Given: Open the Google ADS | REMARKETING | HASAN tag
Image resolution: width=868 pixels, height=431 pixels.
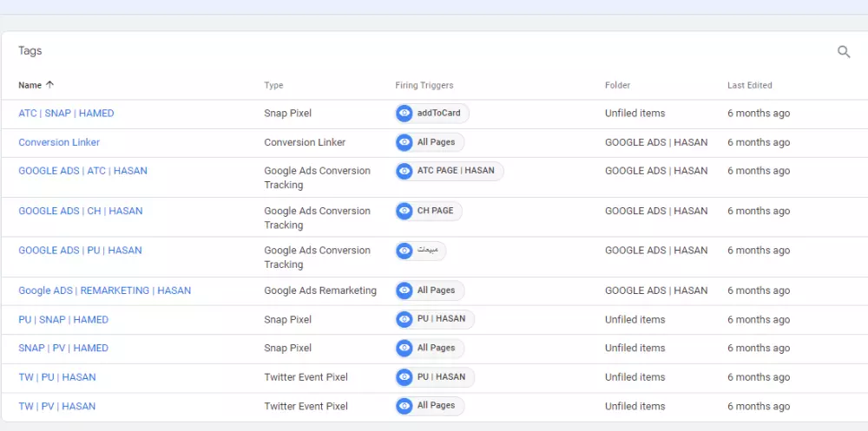Looking at the screenshot, I should [x=104, y=291].
